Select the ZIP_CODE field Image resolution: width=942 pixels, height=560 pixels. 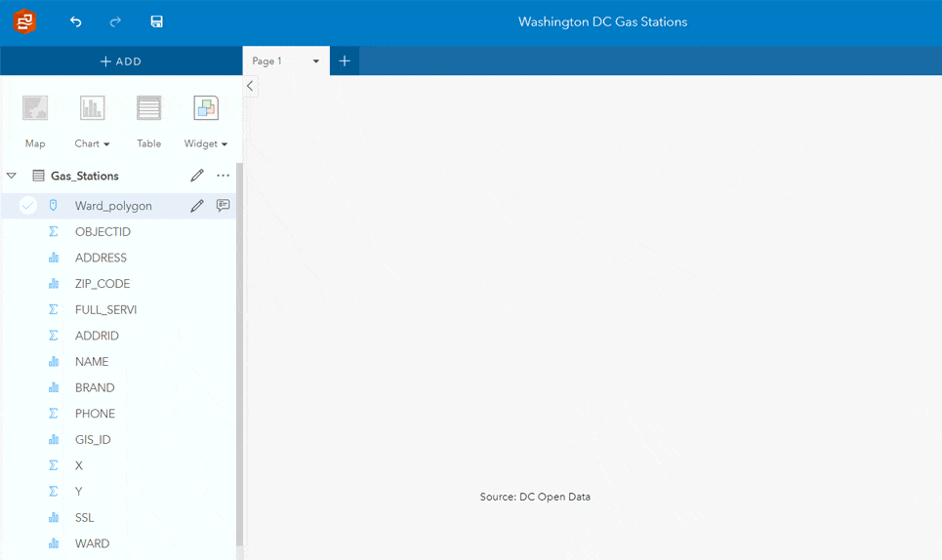(102, 283)
